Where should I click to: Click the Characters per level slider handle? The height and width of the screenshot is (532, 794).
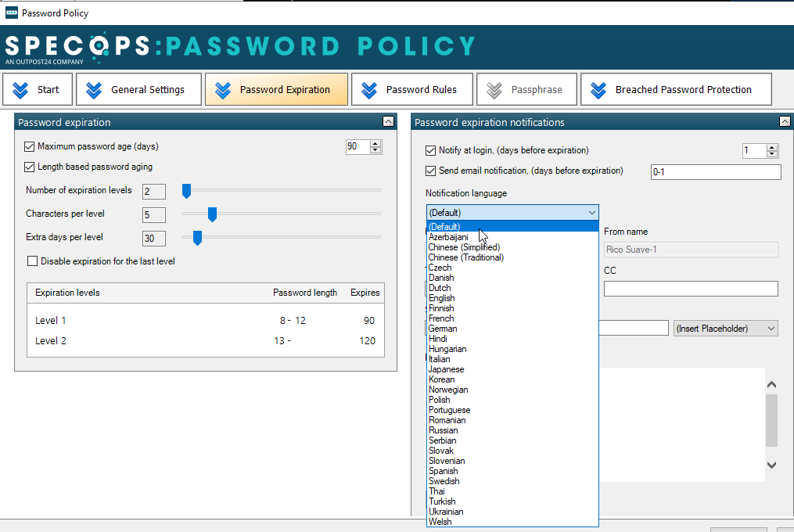click(212, 214)
